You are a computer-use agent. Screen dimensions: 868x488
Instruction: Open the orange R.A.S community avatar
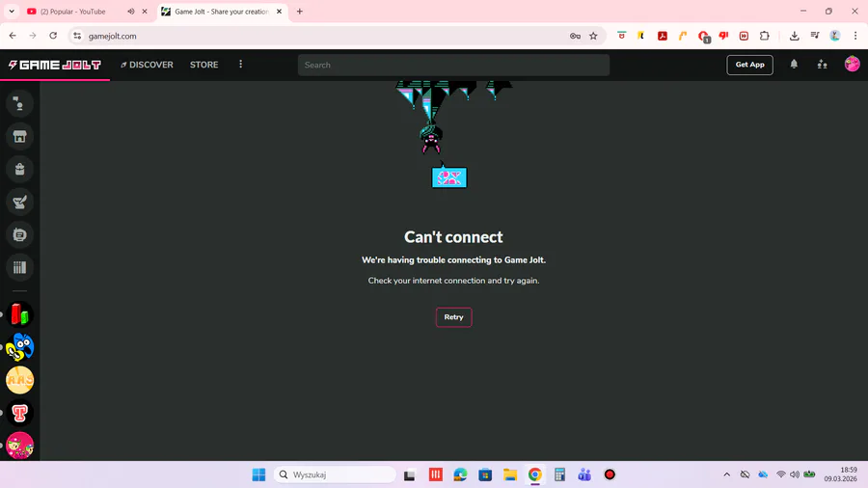tap(20, 380)
